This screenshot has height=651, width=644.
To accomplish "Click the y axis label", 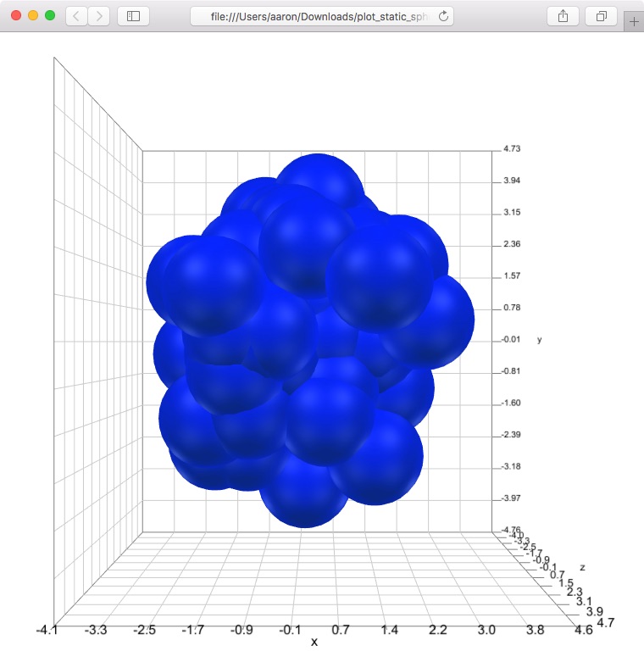I will pos(540,340).
